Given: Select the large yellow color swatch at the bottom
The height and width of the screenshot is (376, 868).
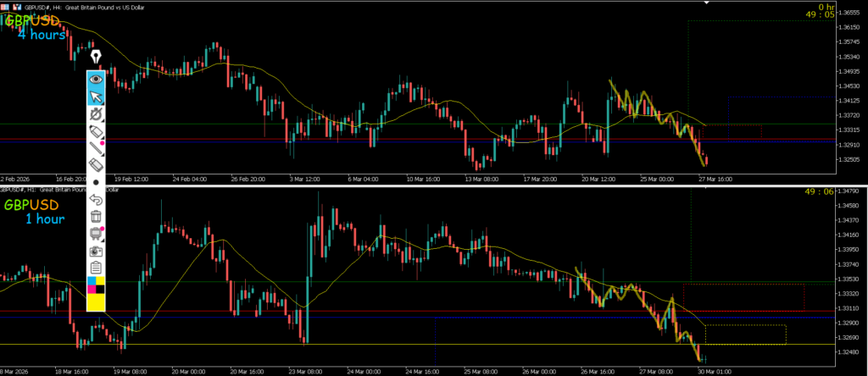Looking at the screenshot, I should coord(96,302).
